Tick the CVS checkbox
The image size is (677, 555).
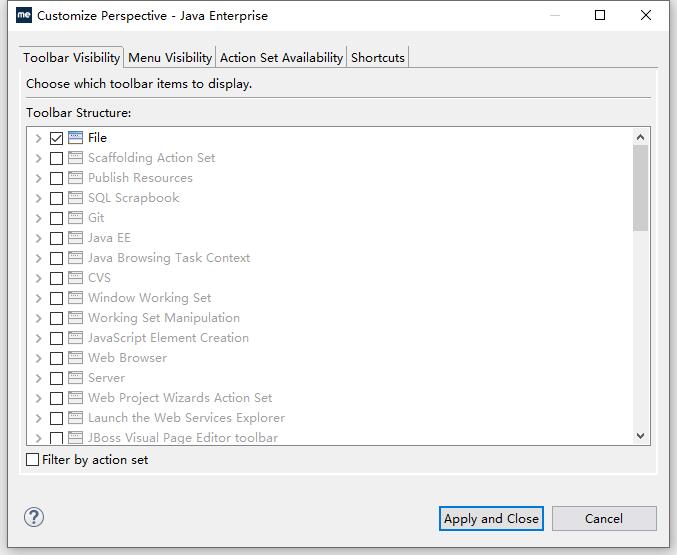pyautogui.click(x=56, y=278)
